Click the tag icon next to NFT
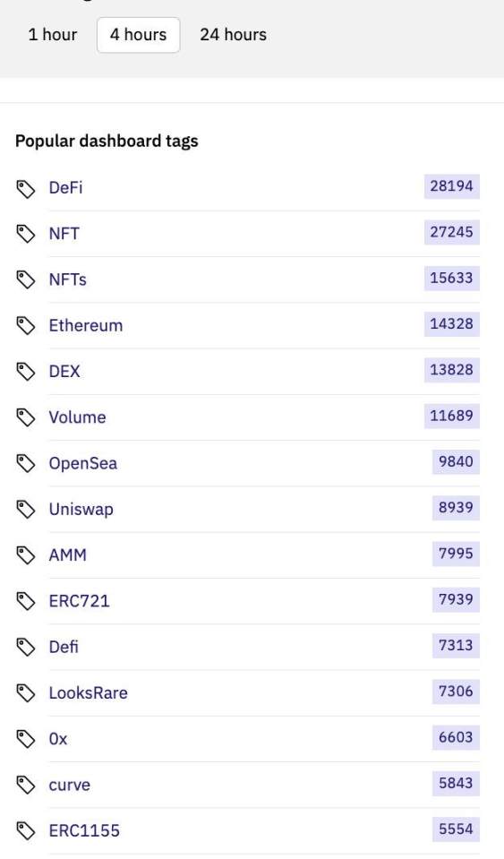504x859 pixels. coord(26,235)
